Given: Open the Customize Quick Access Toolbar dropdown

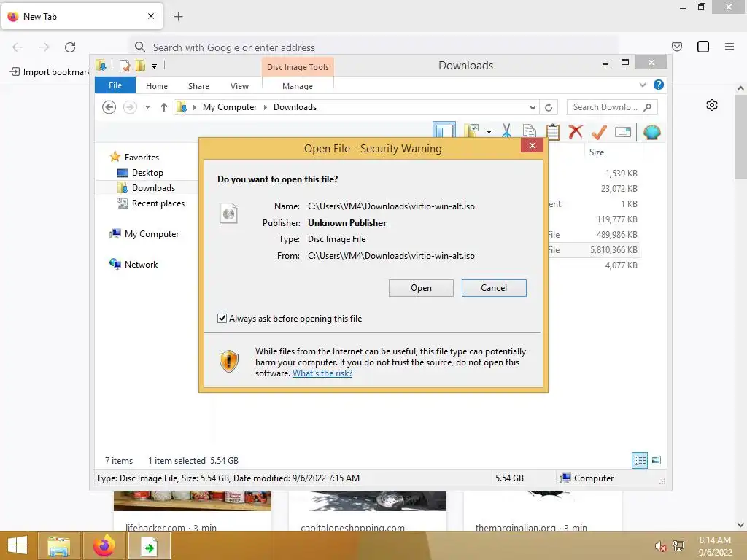Looking at the screenshot, I should [x=155, y=66].
